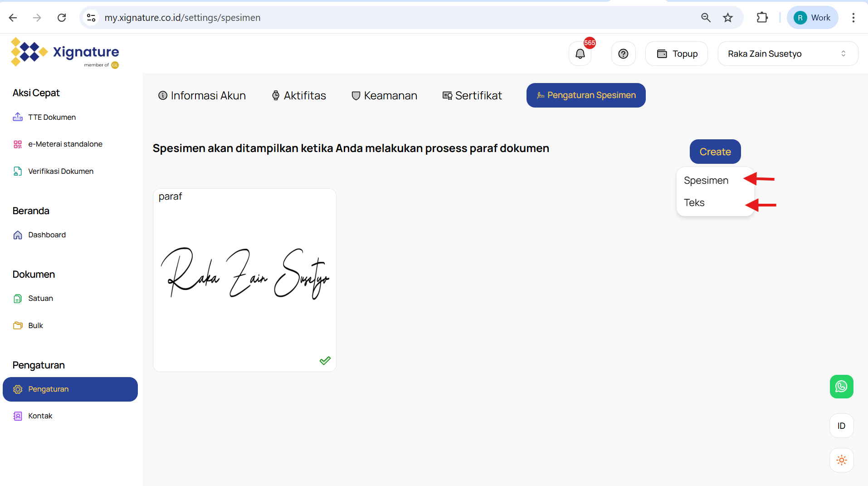Click the Topup button
868x486 pixels.
(677, 54)
